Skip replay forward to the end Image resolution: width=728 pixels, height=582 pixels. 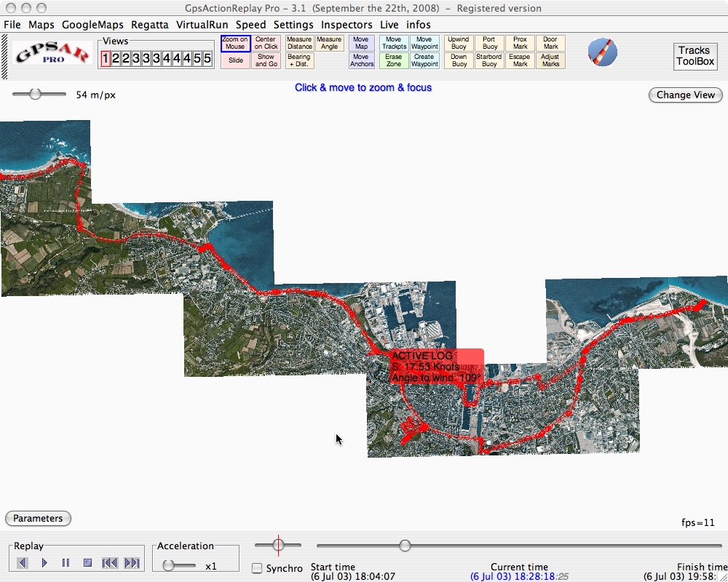click(132, 563)
